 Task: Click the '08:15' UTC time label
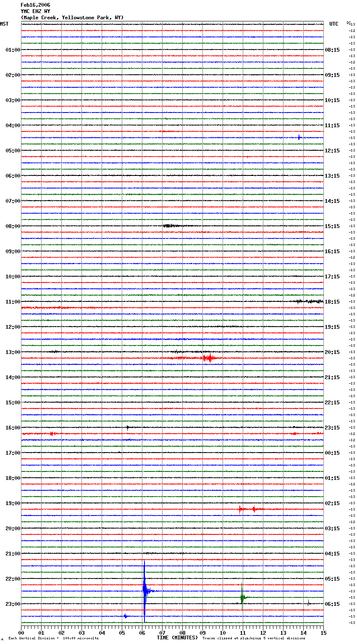(x=332, y=50)
